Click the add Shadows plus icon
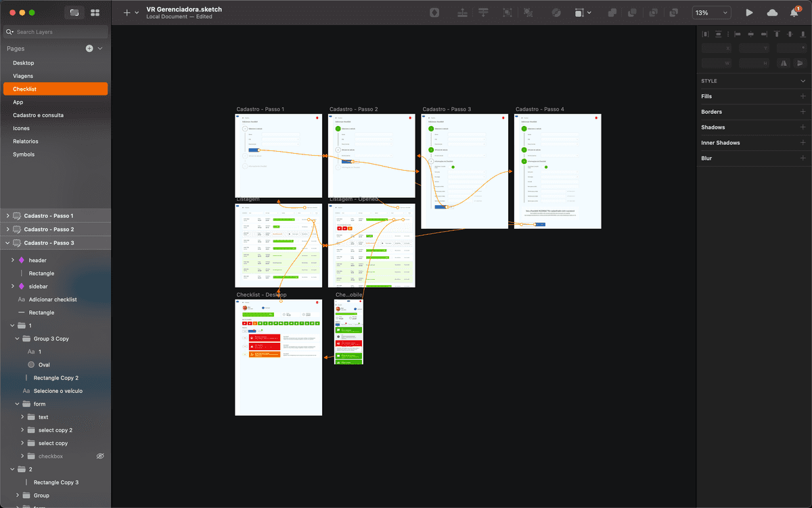This screenshot has height=508, width=812. click(803, 127)
